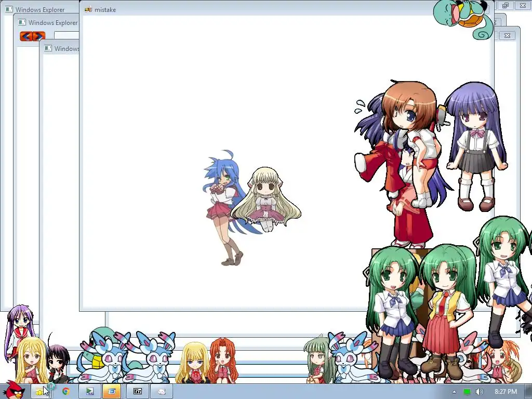This screenshot has width=532, height=399.
Task: Open the folder icon on the taskbar
Action: pyautogui.click(x=41, y=392)
